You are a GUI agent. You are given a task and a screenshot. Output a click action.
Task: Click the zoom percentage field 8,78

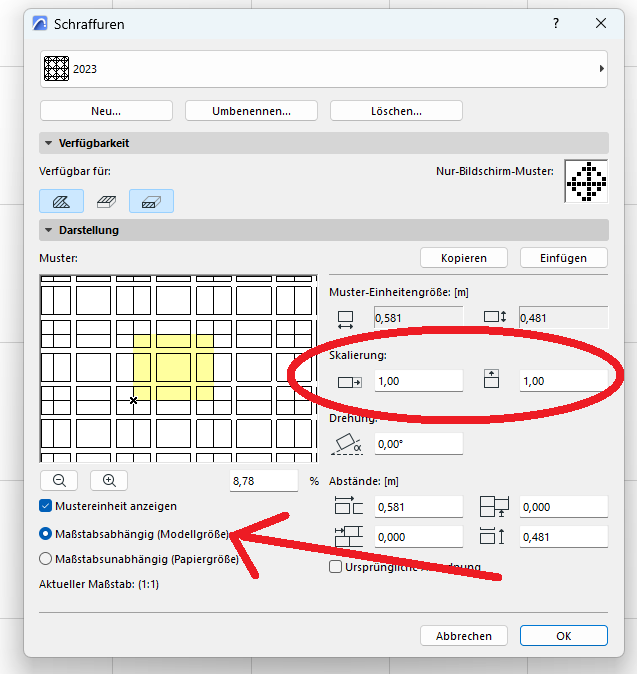(x=263, y=481)
